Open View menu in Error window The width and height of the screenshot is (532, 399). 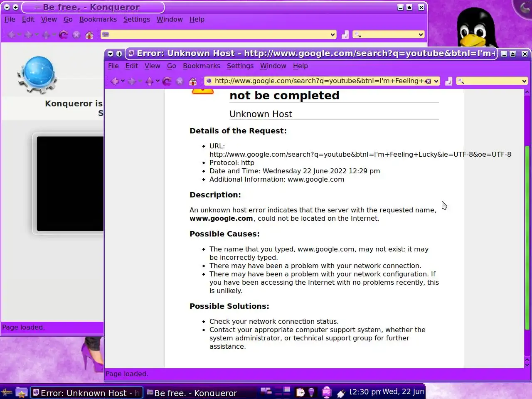(x=152, y=66)
